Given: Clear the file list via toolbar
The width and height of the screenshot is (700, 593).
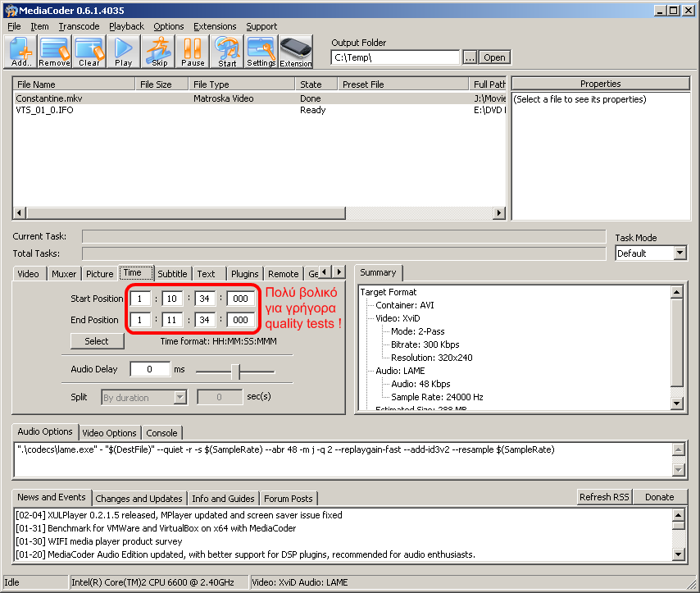Looking at the screenshot, I should [89, 52].
